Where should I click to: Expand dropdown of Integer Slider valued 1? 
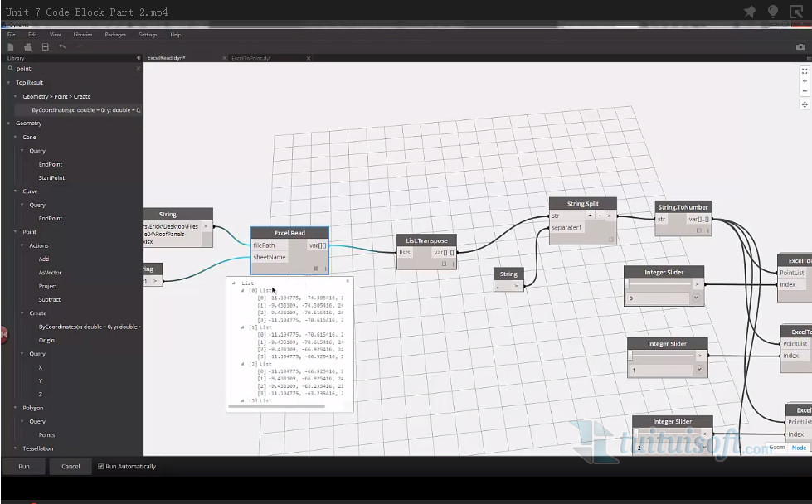pyautogui.click(x=698, y=369)
